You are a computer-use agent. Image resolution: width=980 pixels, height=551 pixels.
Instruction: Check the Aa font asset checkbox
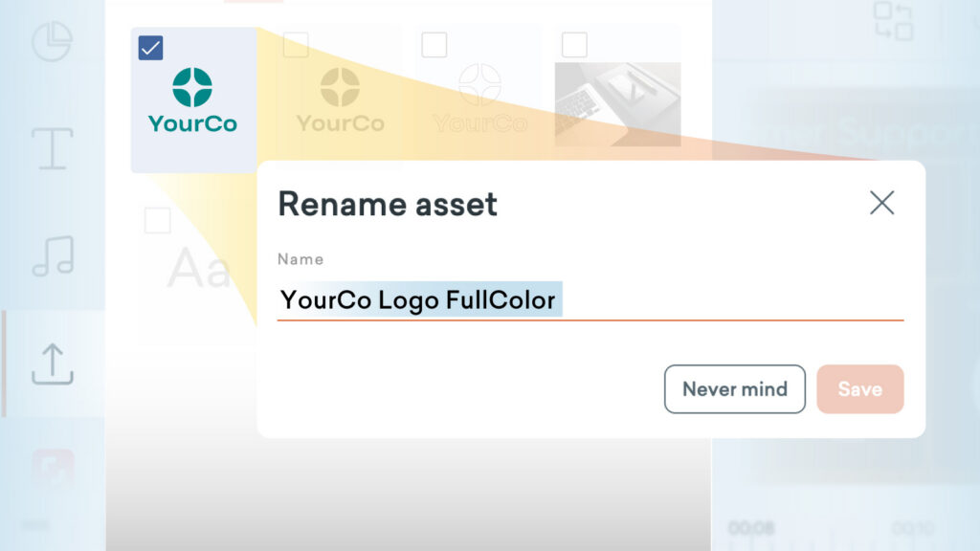158,221
